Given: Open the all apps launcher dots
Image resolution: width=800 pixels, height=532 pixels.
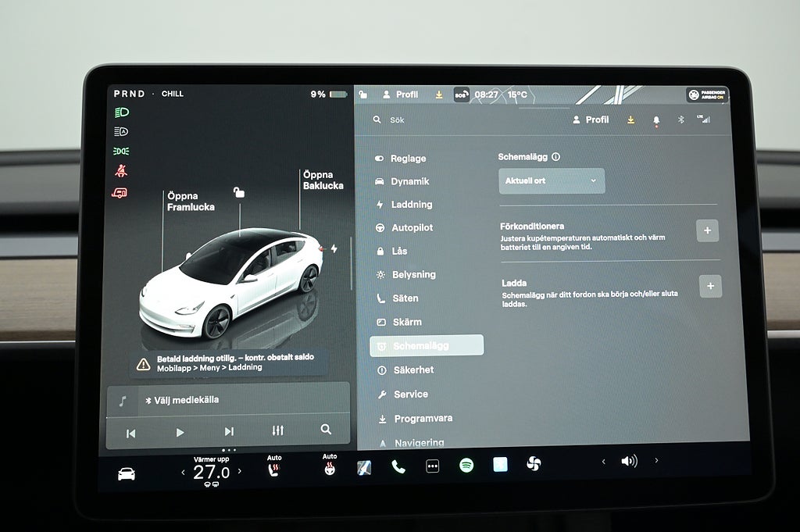Looking at the screenshot, I should click(432, 466).
